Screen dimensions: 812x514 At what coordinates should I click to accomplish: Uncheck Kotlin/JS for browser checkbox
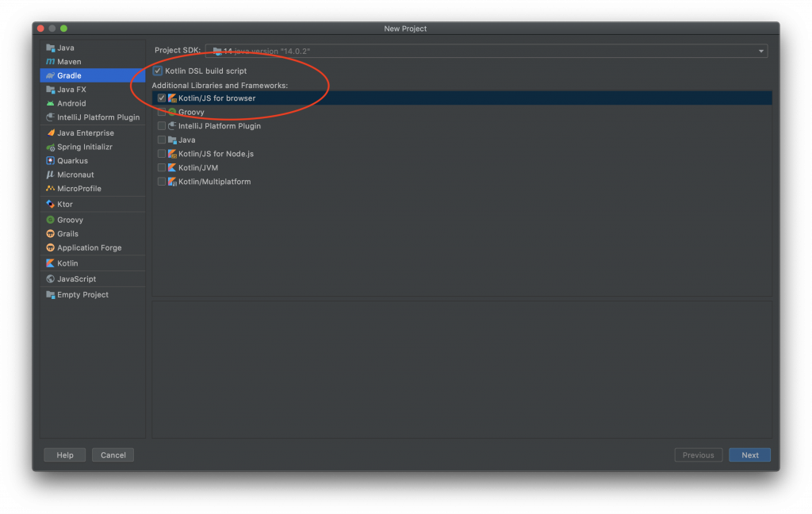point(162,98)
